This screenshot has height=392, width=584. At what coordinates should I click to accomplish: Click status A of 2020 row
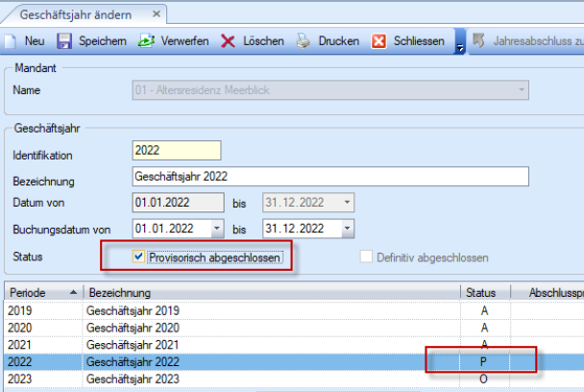click(484, 328)
